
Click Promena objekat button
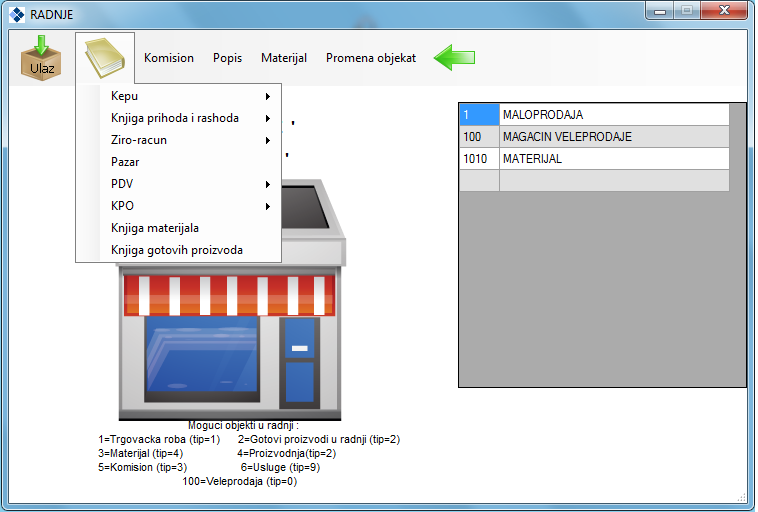[371, 58]
